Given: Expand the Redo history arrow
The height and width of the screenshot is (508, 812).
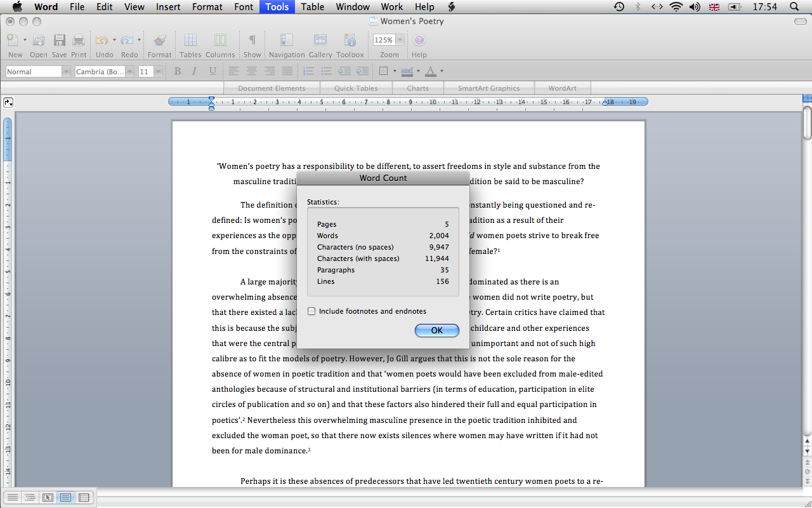Looking at the screenshot, I should point(139,40).
